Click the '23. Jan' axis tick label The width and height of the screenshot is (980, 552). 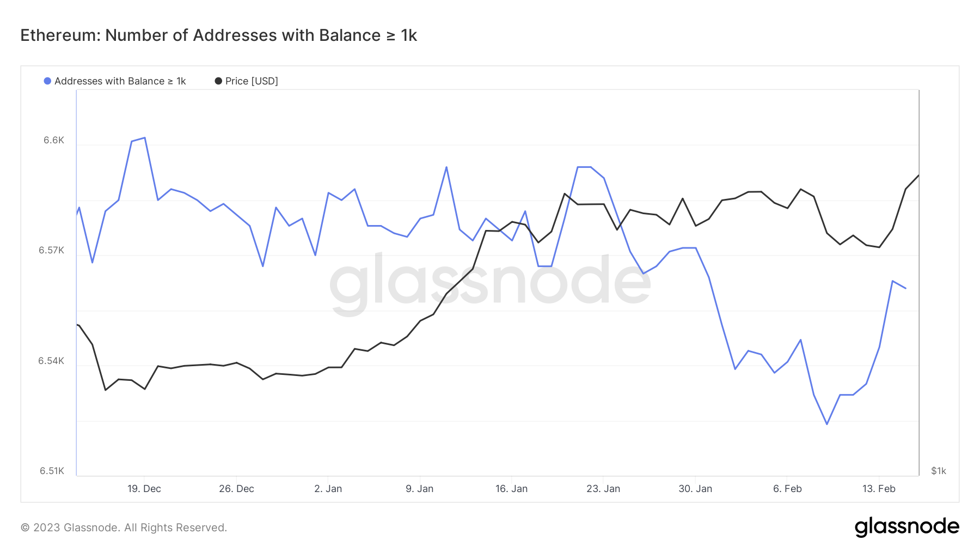tap(603, 489)
